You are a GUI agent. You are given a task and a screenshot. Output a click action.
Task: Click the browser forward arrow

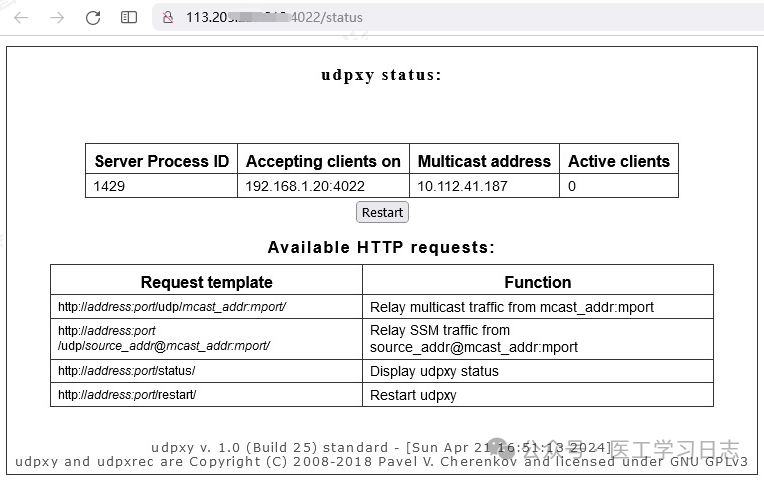tap(57, 18)
